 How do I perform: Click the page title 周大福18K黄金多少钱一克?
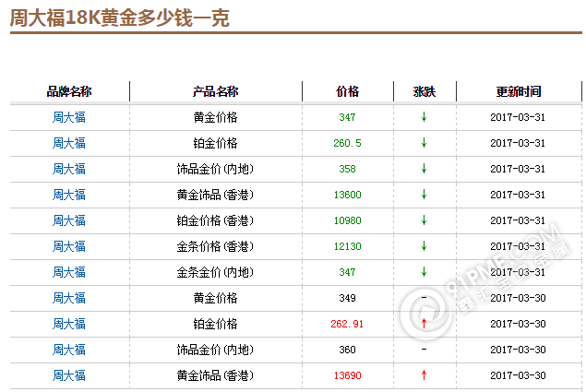120,18
